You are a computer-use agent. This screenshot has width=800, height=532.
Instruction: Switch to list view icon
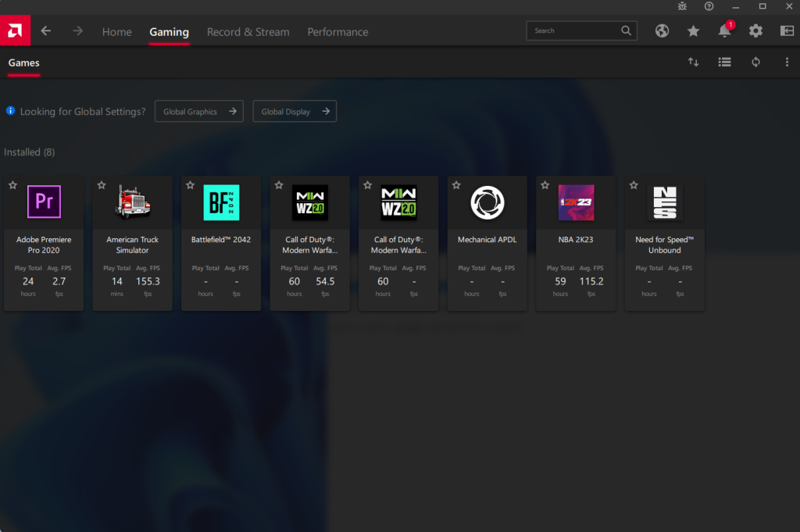pyautogui.click(x=724, y=62)
